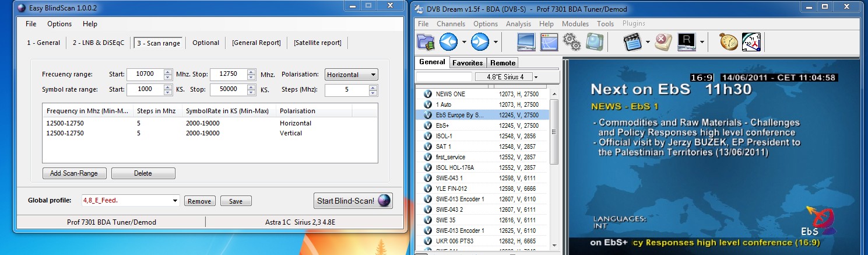Open the stopwatch timer icon

point(728,42)
